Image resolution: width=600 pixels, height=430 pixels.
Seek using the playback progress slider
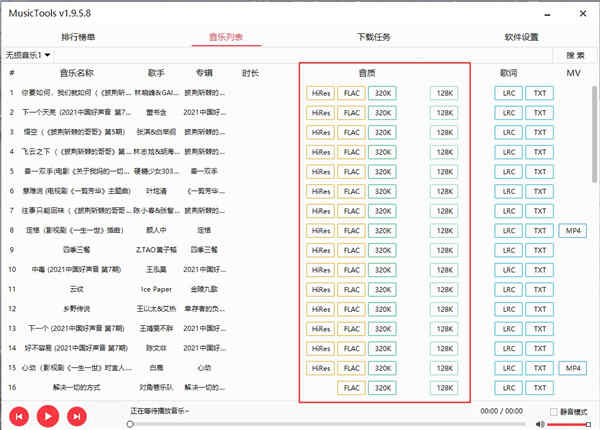tap(327, 424)
